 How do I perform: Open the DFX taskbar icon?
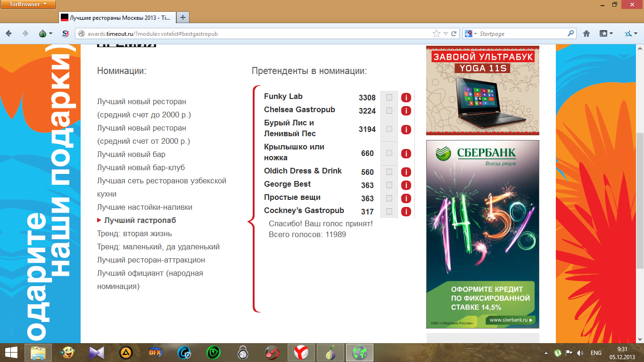click(155, 353)
